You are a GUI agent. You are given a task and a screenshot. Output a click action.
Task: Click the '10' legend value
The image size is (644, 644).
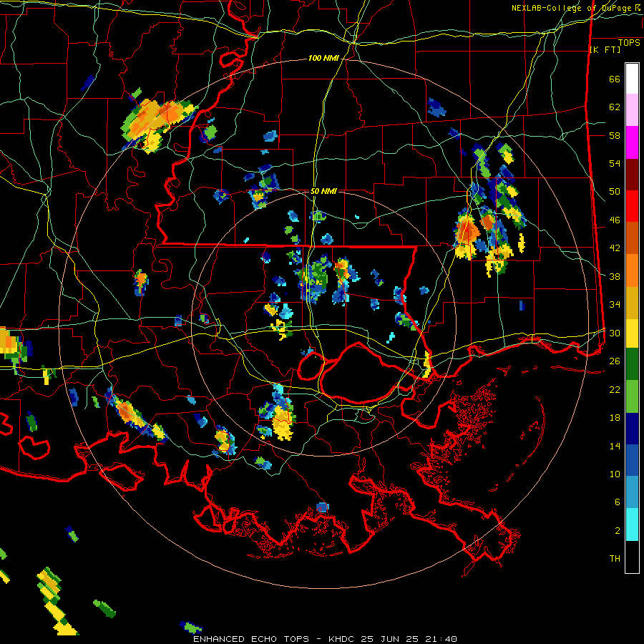tap(615, 474)
